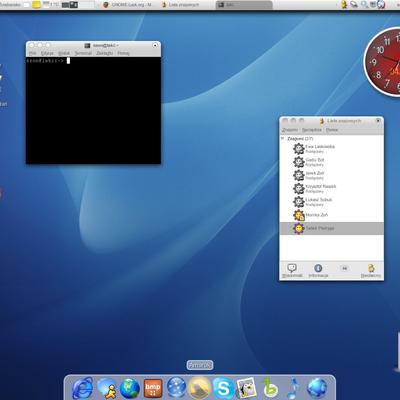Click the highlighted golden dock icon
This screenshot has height=400, width=400.
tap(199, 388)
